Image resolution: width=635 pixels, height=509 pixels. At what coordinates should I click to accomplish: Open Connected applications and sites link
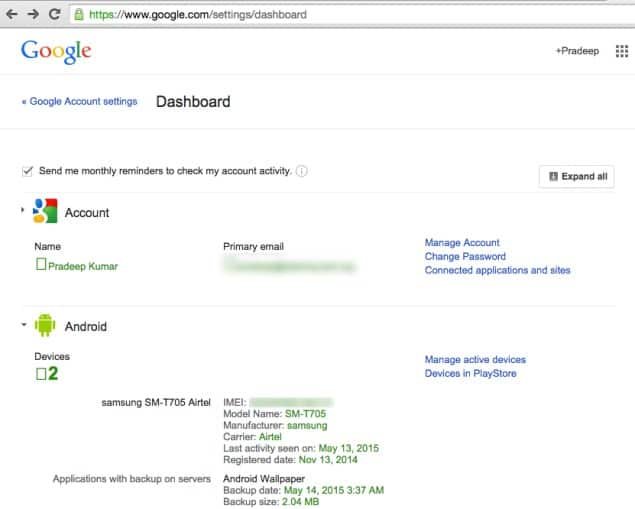coord(497,270)
